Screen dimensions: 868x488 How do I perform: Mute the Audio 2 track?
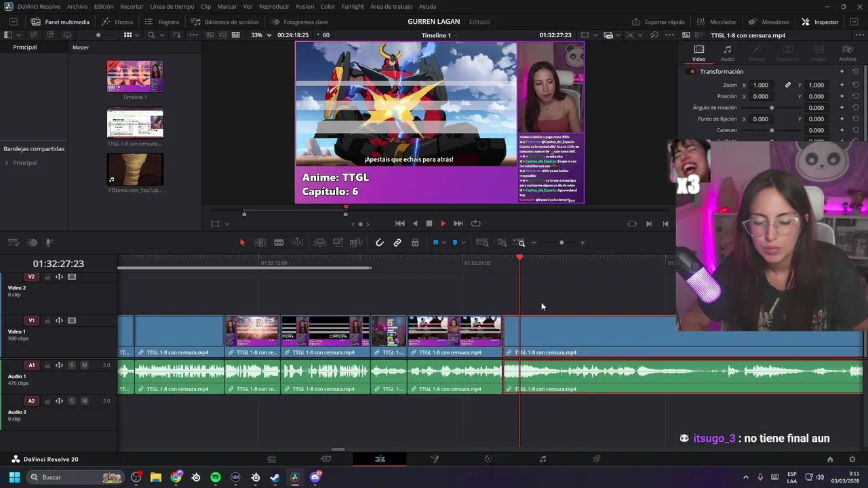point(84,401)
